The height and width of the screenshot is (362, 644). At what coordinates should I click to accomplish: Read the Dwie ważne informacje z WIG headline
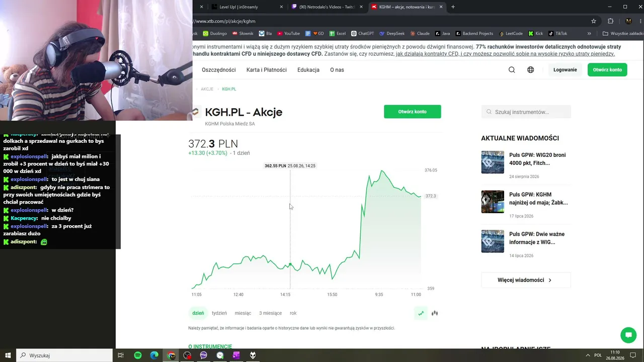tap(537, 238)
